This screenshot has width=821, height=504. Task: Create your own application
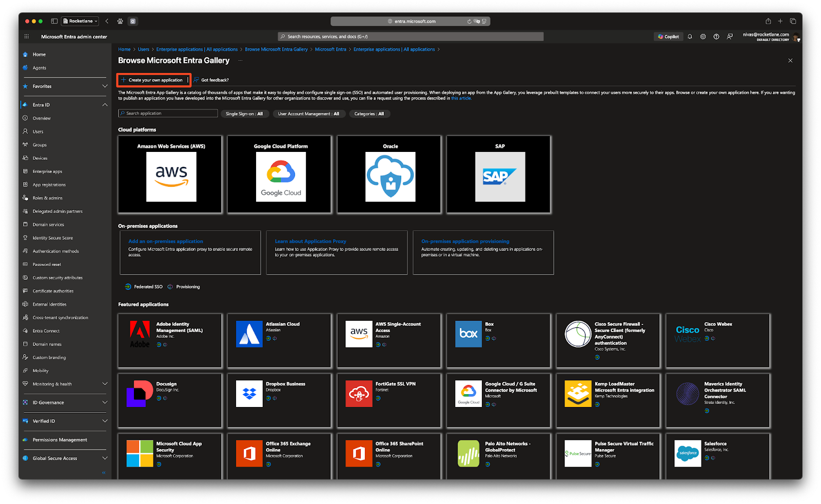pyautogui.click(x=152, y=80)
